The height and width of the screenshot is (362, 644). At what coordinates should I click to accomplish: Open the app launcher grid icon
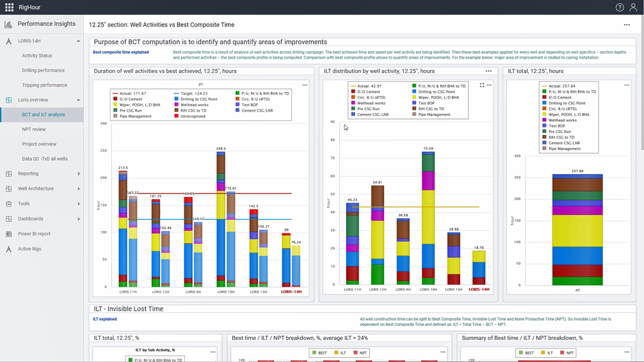pyautogui.click(x=9, y=7)
